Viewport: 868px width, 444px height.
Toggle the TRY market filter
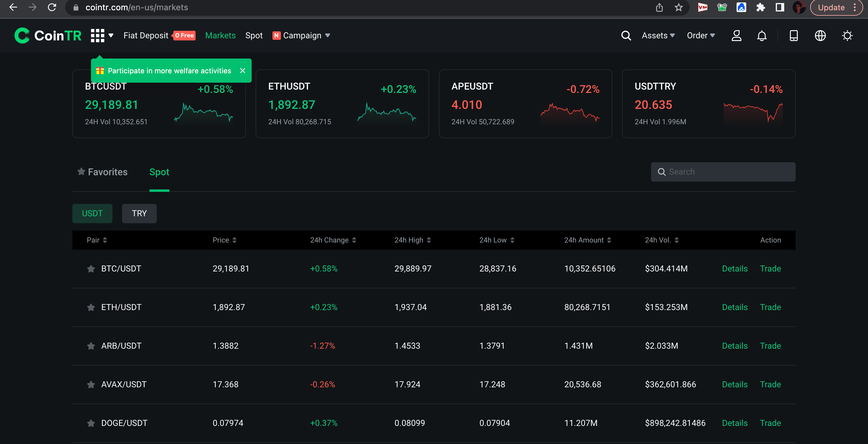(139, 213)
